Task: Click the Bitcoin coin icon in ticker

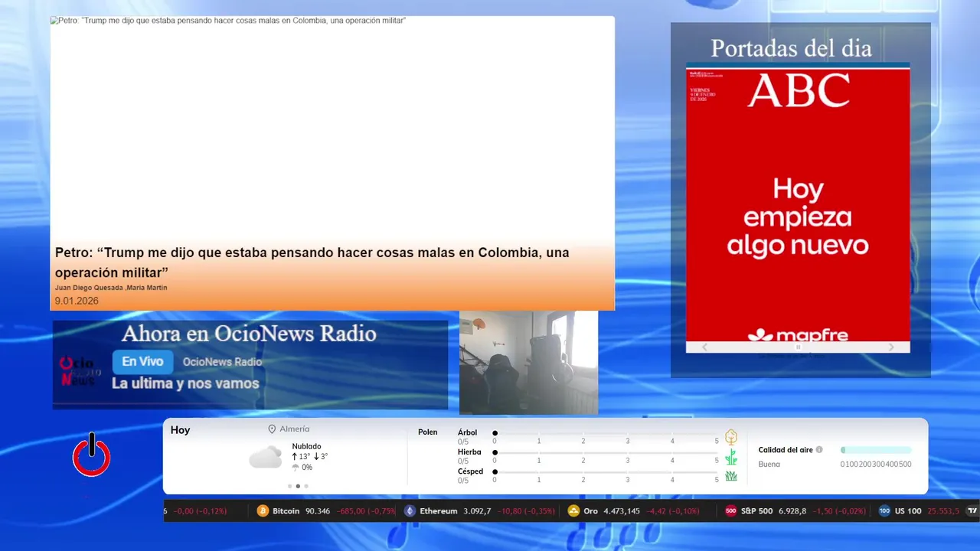Action: click(263, 510)
